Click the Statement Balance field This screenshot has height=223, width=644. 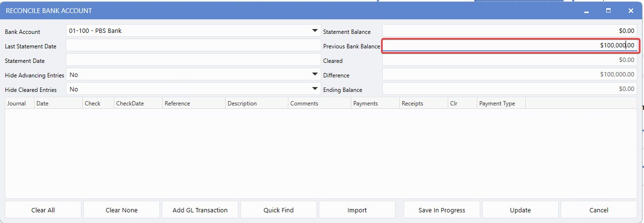[509, 31]
